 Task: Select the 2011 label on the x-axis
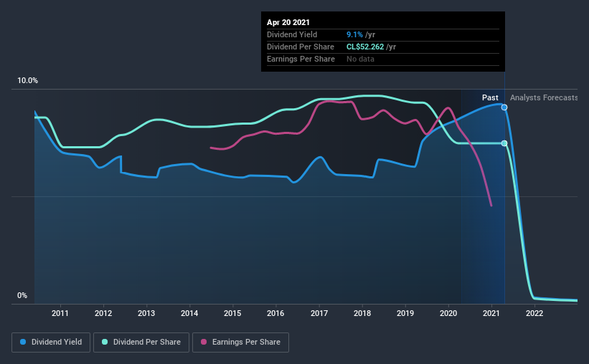coord(60,313)
